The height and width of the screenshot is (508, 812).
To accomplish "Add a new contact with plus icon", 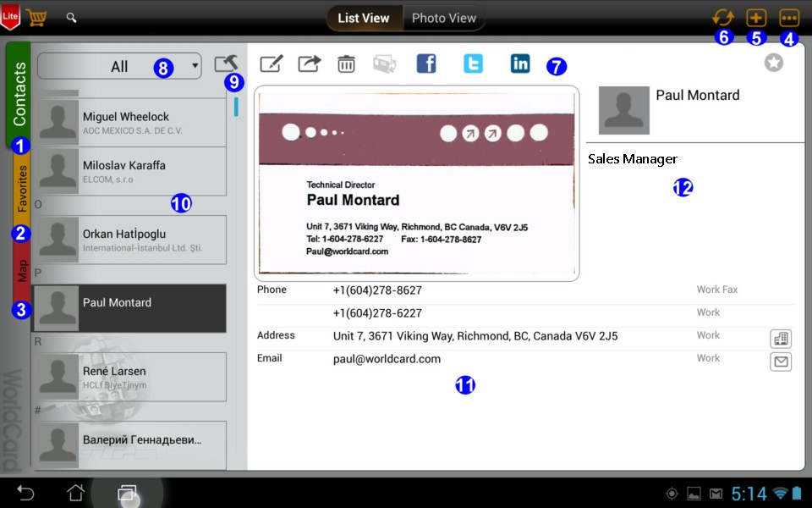I will (x=755, y=18).
